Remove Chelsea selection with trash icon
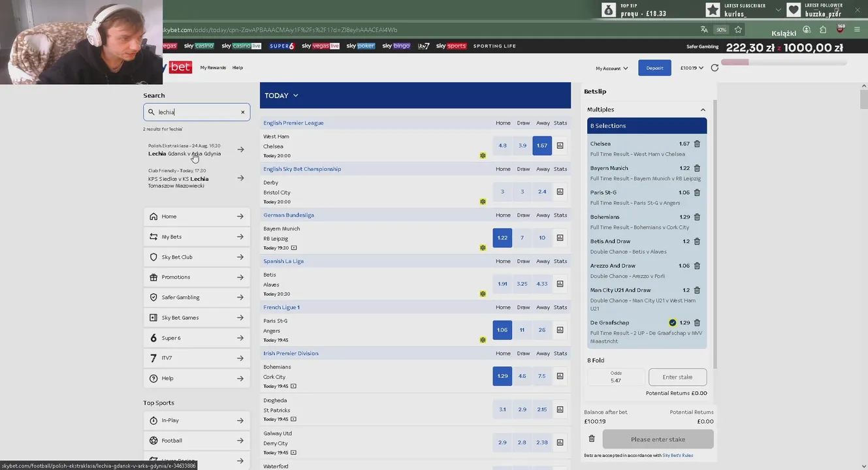868x470 pixels. click(x=697, y=144)
